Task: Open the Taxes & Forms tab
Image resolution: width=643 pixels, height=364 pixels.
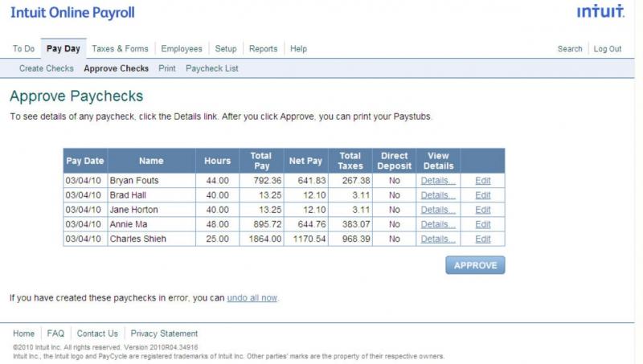Action: click(120, 49)
